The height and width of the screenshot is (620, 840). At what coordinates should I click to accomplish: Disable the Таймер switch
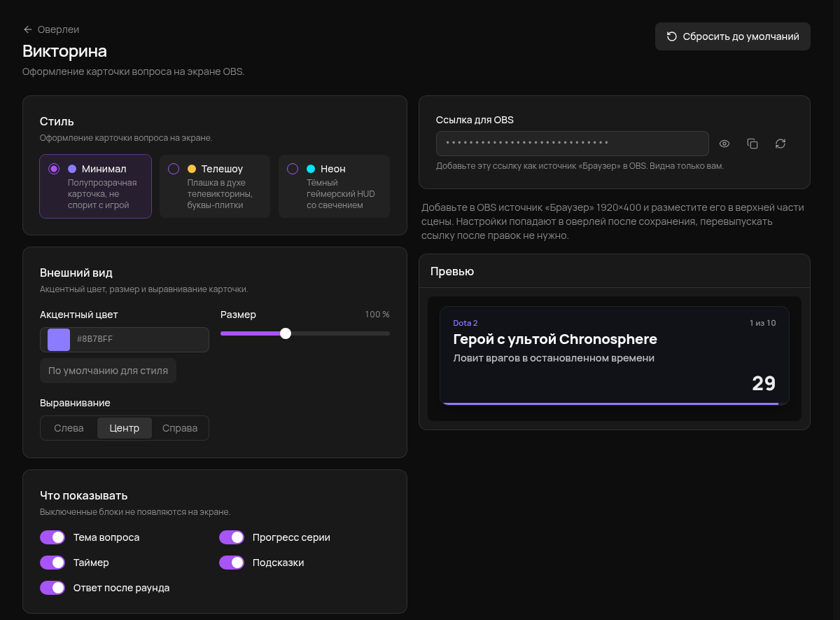point(52,563)
